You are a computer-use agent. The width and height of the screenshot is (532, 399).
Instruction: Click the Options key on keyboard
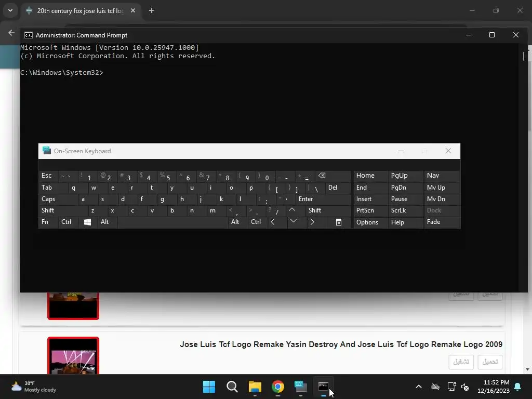point(370,222)
